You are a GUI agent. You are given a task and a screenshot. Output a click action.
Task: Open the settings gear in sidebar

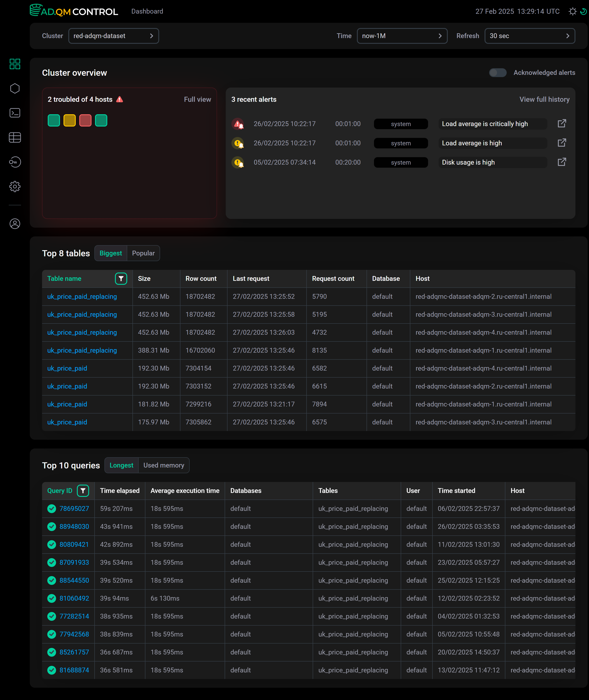(15, 186)
